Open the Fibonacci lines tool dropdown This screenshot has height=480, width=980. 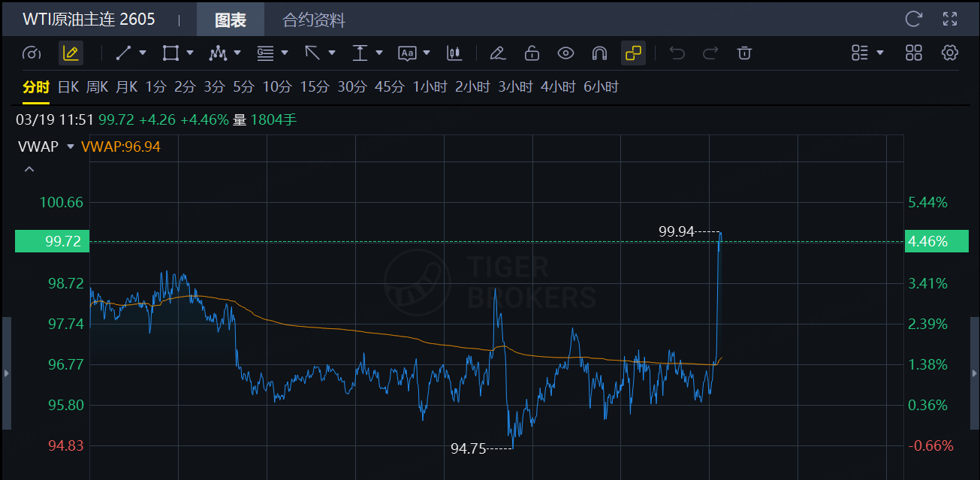(285, 53)
